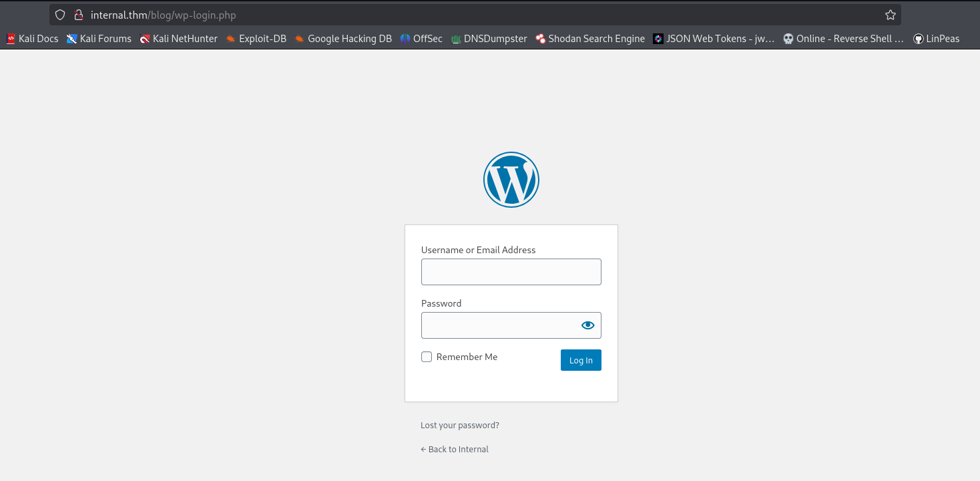Open the LinPeas bookmark

[x=936, y=39]
